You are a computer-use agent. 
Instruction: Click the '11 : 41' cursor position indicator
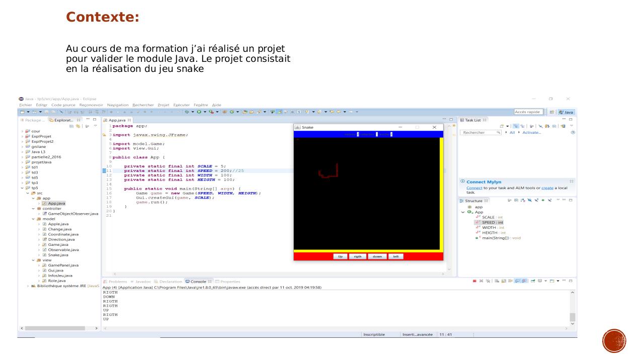pos(445,334)
